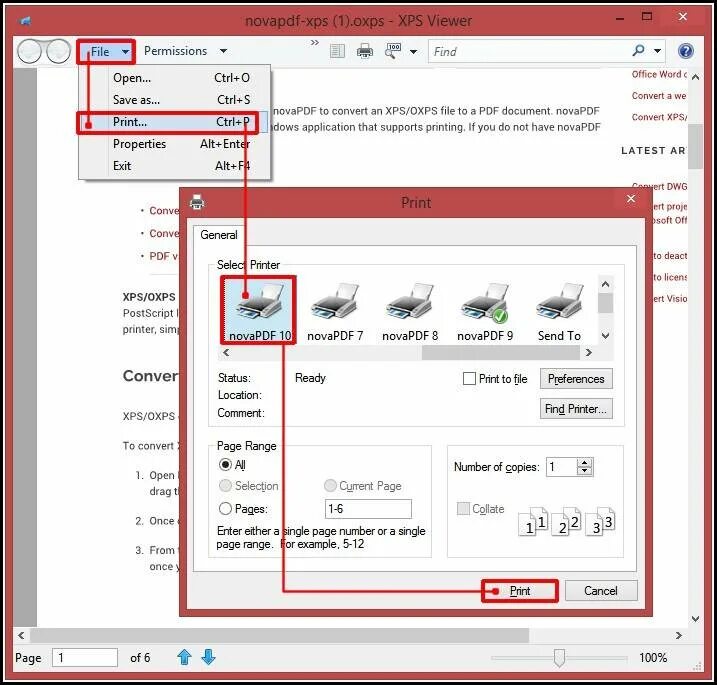The image size is (717, 685).
Task: Select the Current Page radio button
Action: (x=330, y=486)
